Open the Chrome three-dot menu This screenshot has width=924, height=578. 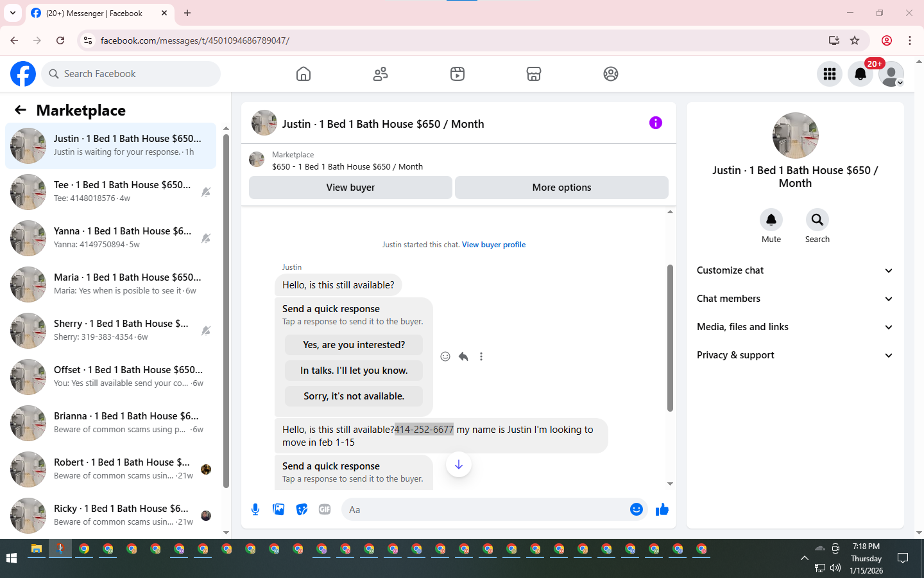click(910, 40)
